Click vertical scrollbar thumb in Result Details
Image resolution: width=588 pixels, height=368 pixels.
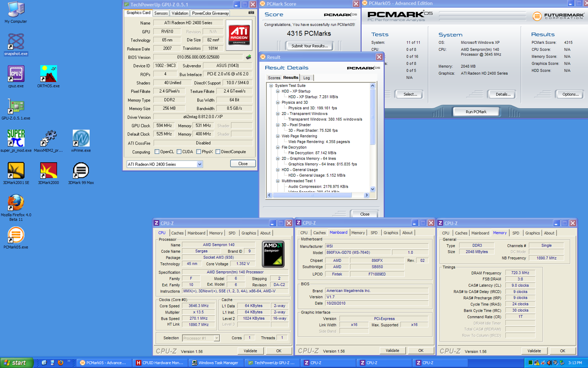click(372, 117)
